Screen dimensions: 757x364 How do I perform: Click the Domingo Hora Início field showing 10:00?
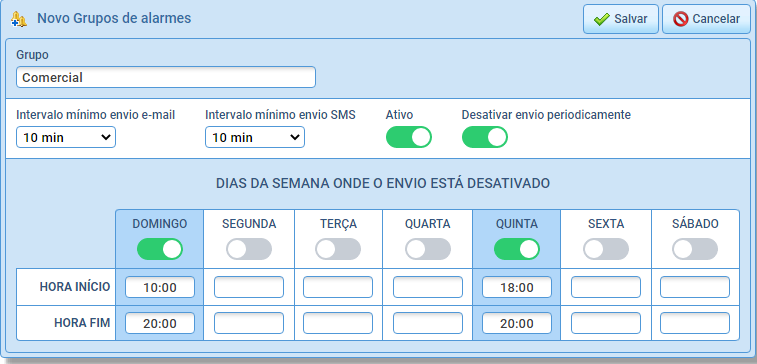point(160,287)
